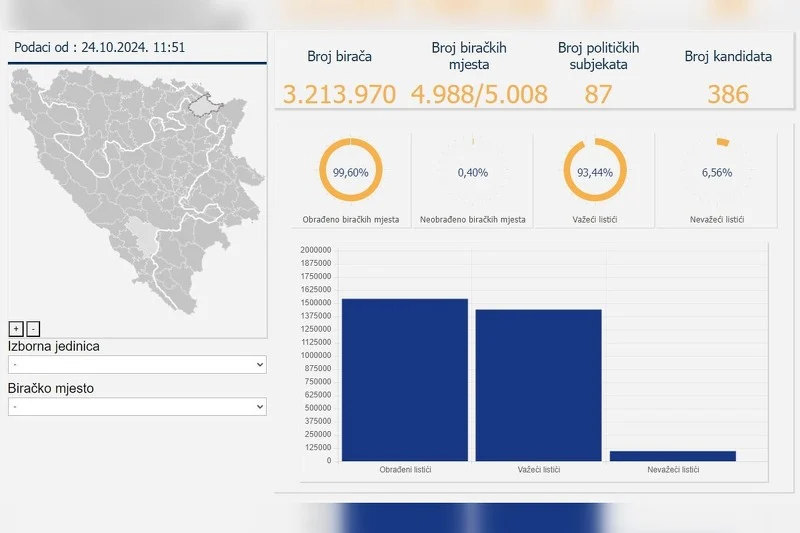Click the Obrađeno biračkih mjesta 99,60% donut

point(350,171)
